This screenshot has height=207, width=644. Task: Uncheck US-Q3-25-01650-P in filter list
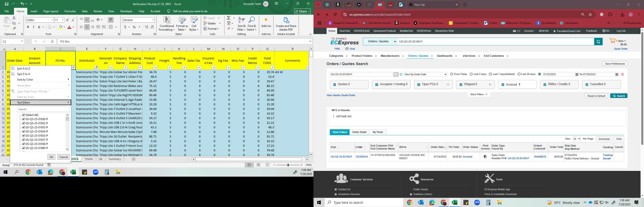(x=23, y=119)
